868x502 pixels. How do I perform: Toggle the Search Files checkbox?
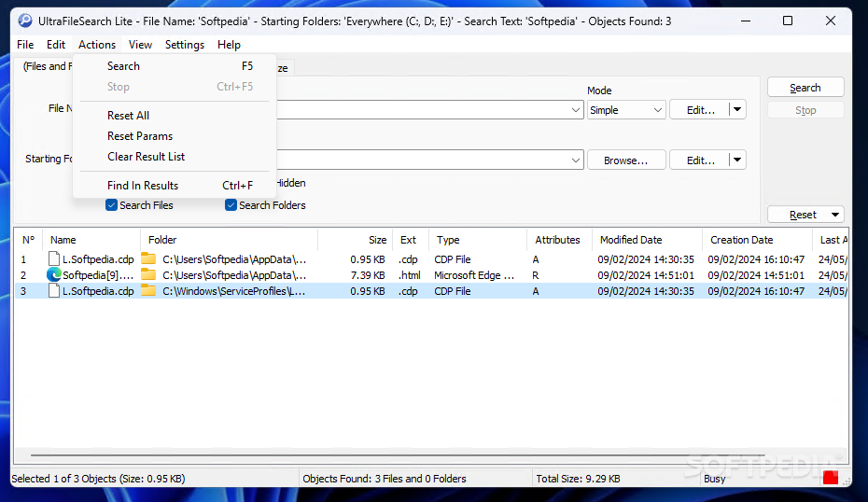[x=111, y=205]
